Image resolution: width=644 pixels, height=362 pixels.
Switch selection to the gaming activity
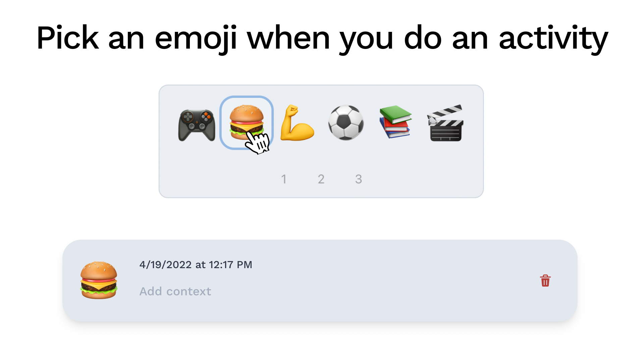[x=197, y=124]
